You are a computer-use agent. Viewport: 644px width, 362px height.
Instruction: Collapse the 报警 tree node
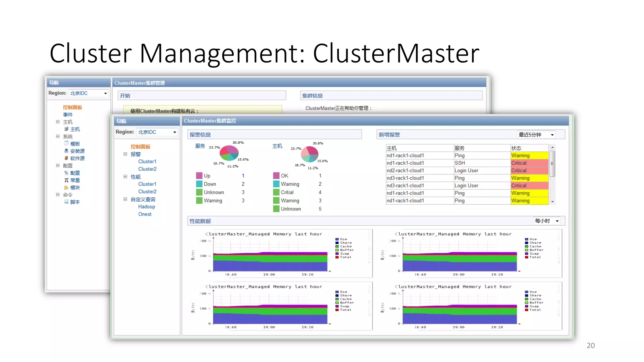pos(125,154)
